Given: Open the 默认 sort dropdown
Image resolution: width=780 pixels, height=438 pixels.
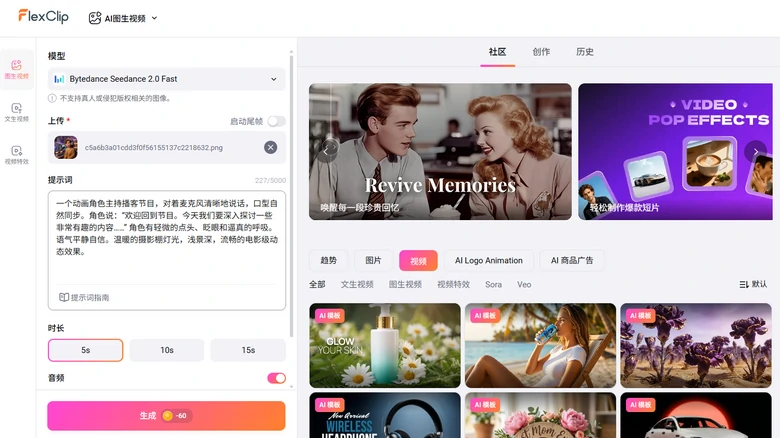Looking at the screenshot, I should pos(753,284).
